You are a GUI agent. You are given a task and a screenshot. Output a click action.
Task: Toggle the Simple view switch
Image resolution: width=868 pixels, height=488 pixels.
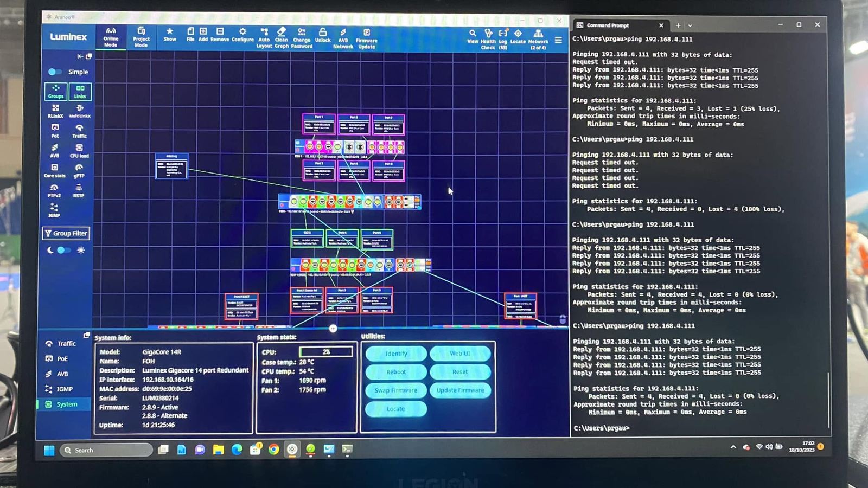[55, 72]
